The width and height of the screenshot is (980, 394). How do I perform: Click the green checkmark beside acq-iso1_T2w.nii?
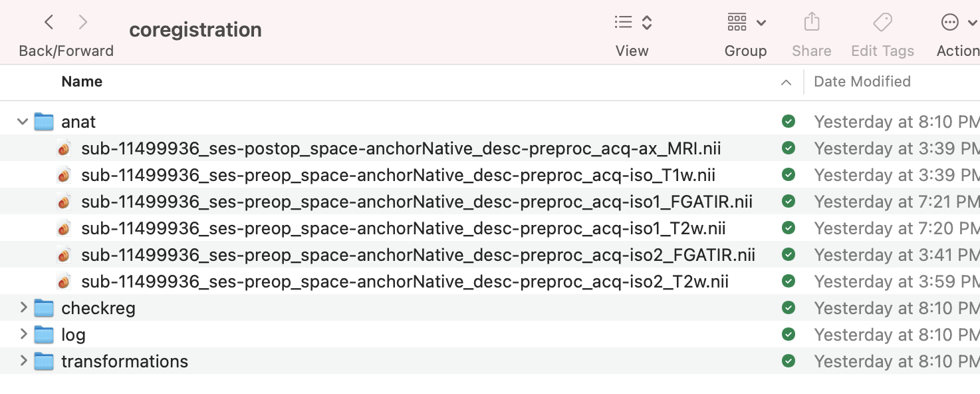[x=789, y=228]
